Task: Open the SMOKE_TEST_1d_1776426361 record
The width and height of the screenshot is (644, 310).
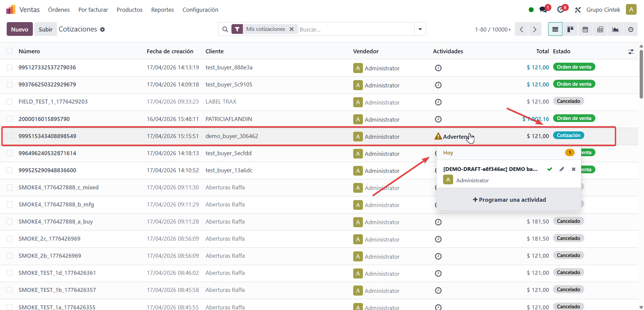Action: point(57,273)
